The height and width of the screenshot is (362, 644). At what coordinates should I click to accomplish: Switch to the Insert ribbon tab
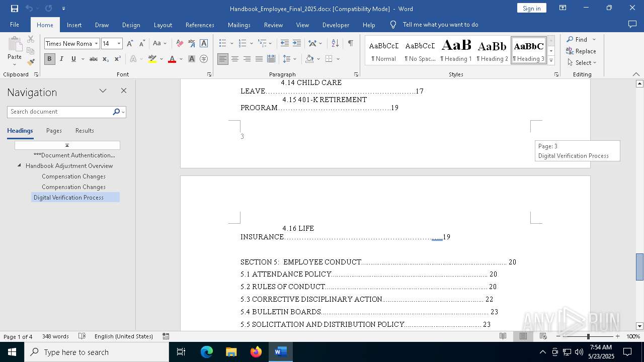(74, 25)
